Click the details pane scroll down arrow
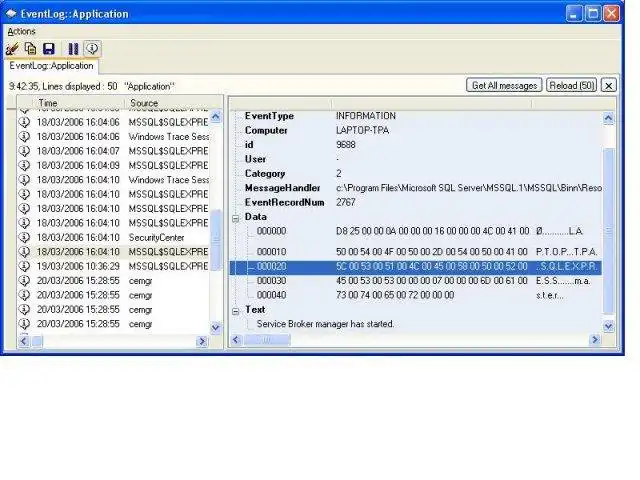Image resolution: width=640 pixels, height=480 pixels. pos(608,327)
